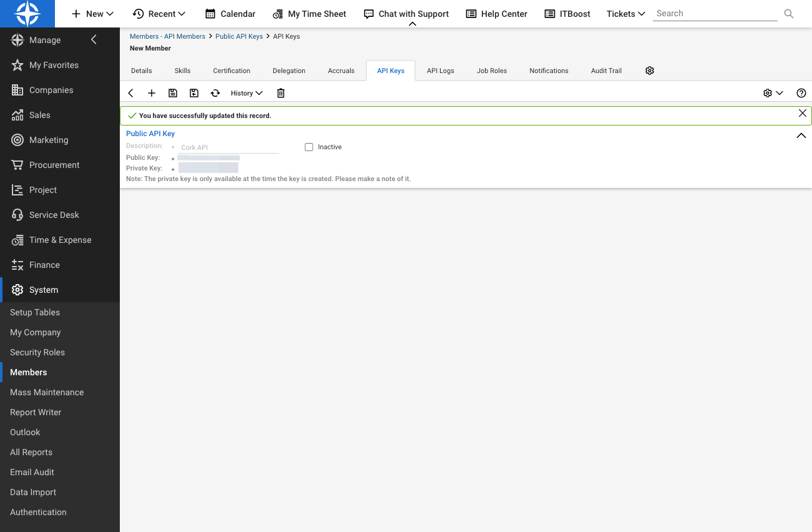Collapse the Public API Key section

tap(801, 135)
